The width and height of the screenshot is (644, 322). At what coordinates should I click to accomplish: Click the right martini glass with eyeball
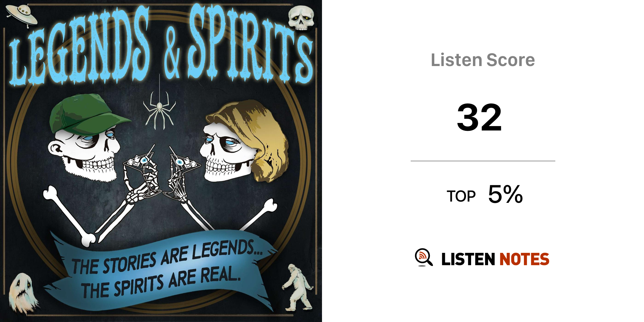tap(182, 173)
